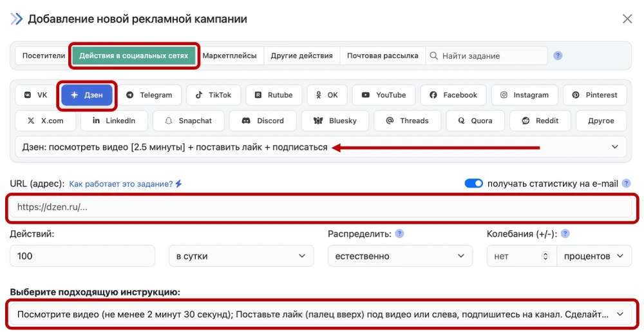
Task: Expand the instruction selection dropdown
Action: tap(321, 315)
